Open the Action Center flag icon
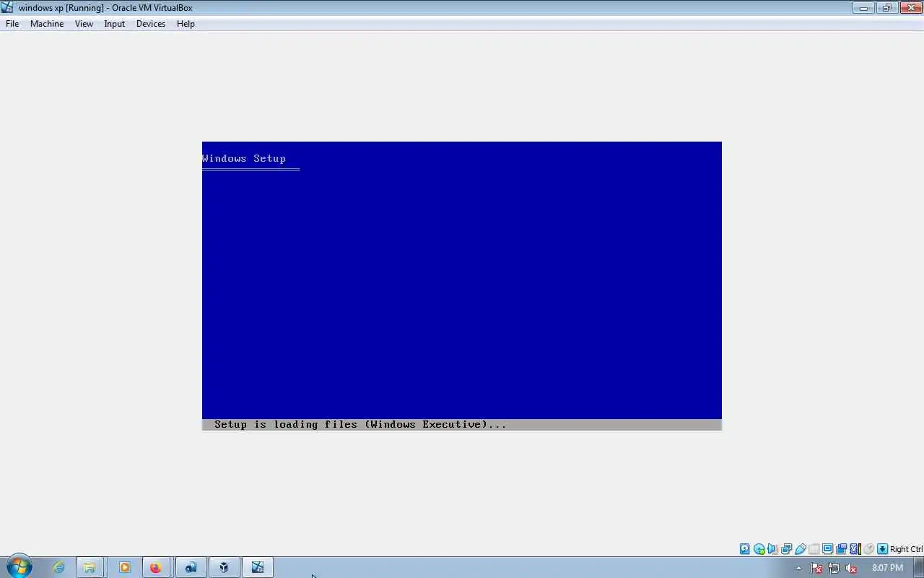This screenshot has width=924, height=578. click(x=816, y=568)
